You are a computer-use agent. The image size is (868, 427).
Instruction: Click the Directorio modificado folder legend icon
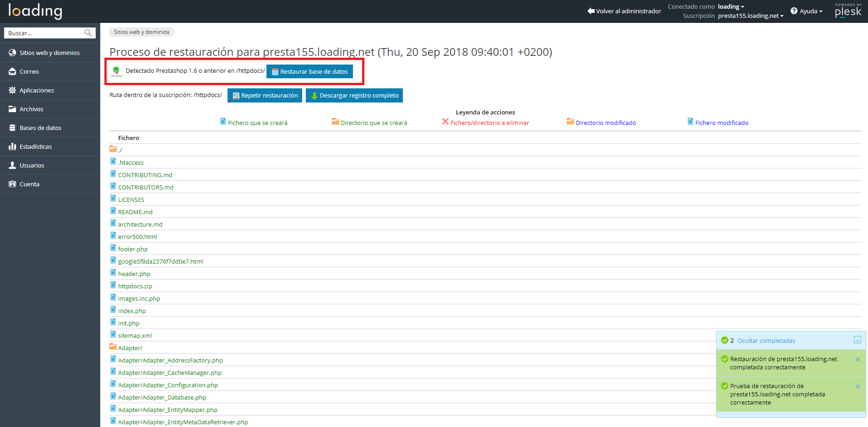point(570,121)
